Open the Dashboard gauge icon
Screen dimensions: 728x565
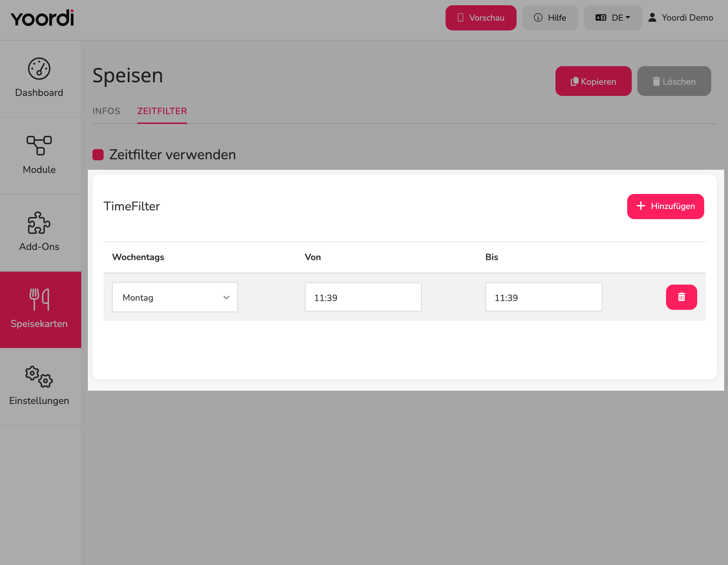[x=39, y=69]
